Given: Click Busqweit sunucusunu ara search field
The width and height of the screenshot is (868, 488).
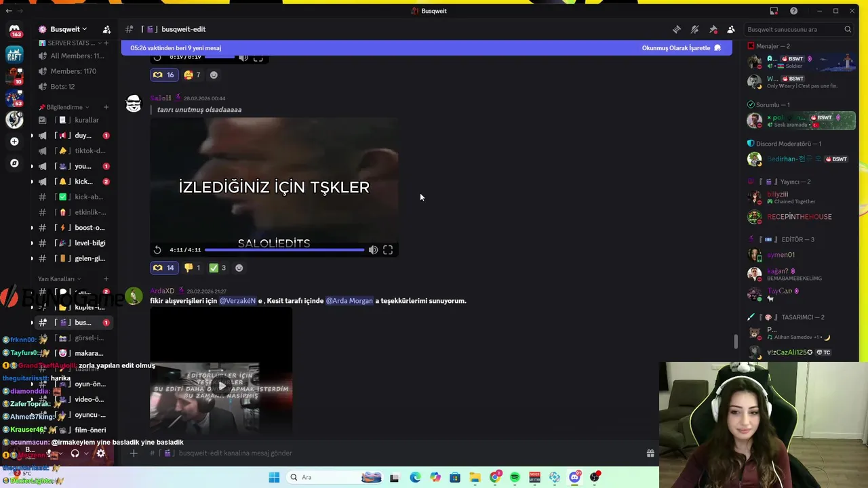Looking at the screenshot, I should pyautogui.click(x=799, y=29).
